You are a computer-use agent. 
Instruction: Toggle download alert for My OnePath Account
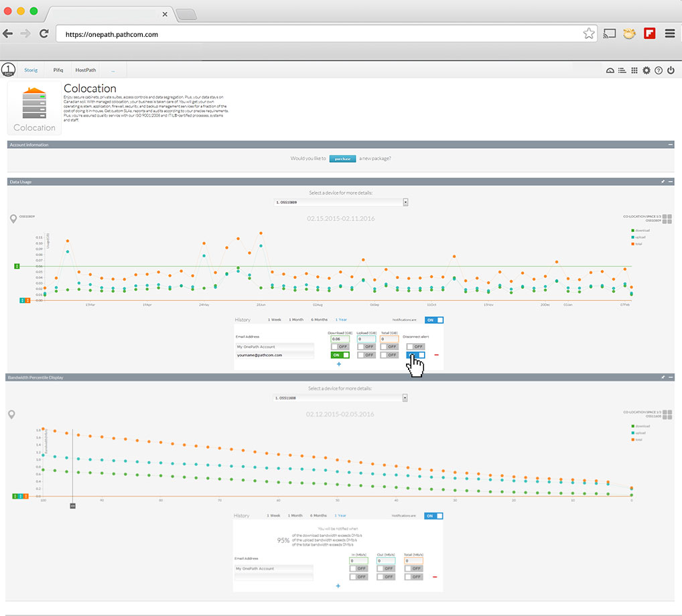coord(340,347)
